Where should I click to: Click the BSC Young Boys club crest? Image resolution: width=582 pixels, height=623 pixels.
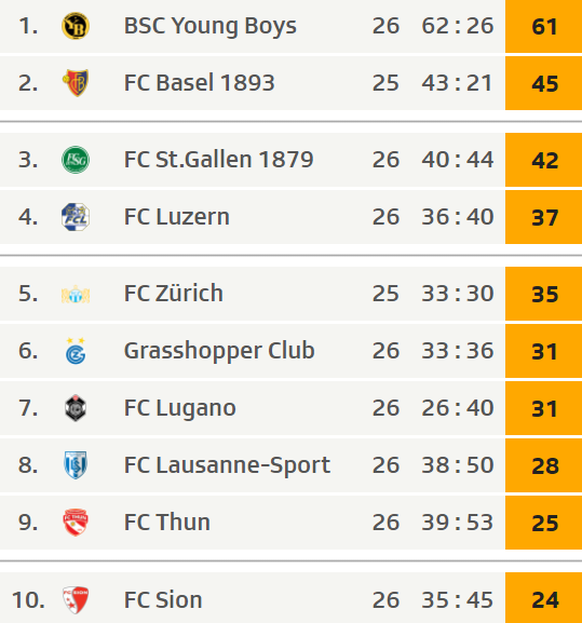[75, 26]
